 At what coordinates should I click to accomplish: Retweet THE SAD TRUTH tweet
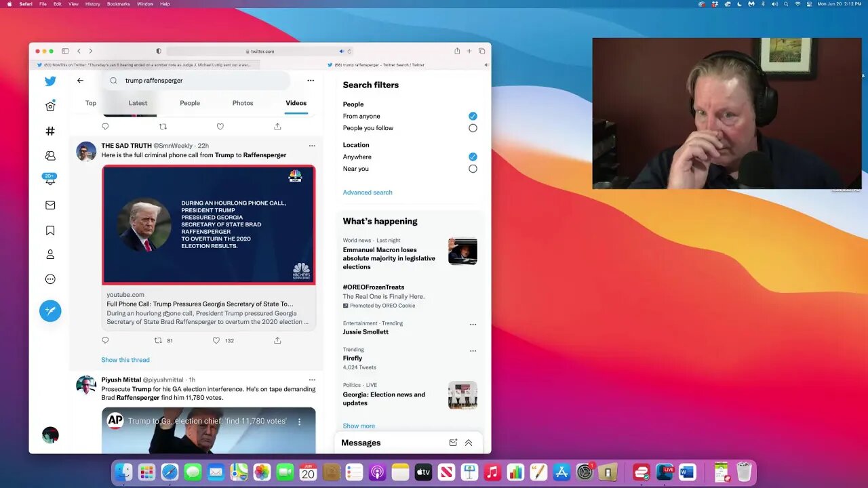pos(158,340)
